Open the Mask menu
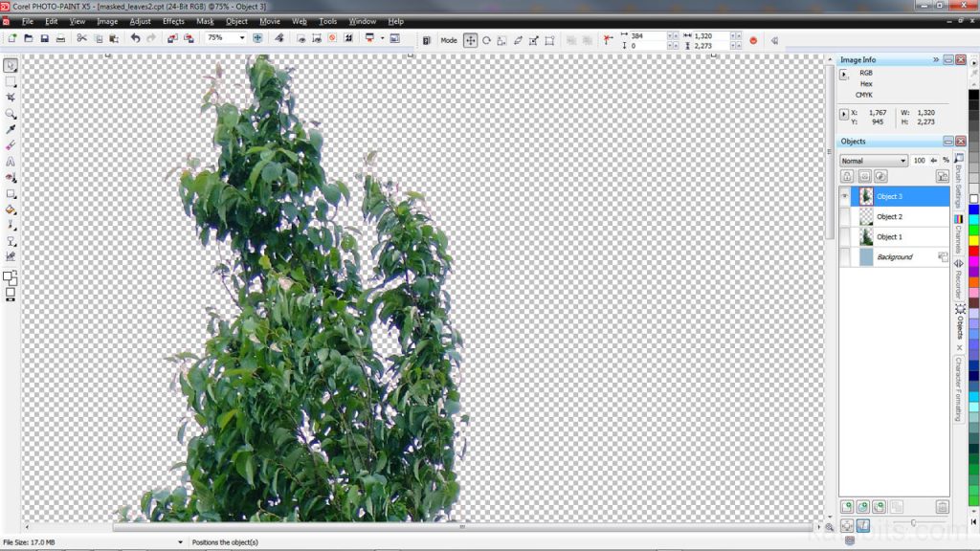The height and width of the screenshot is (551, 980). click(x=204, y=21)
